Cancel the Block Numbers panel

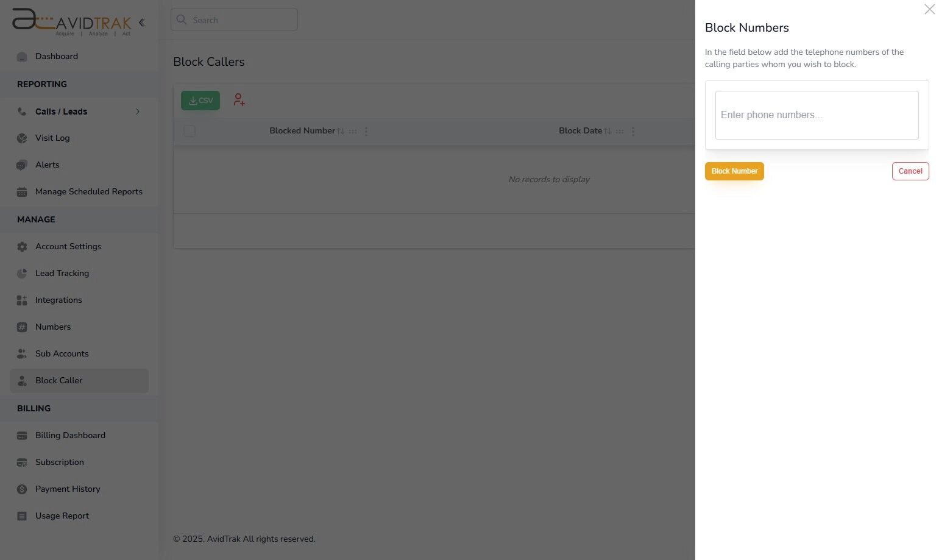coord(910,171)
